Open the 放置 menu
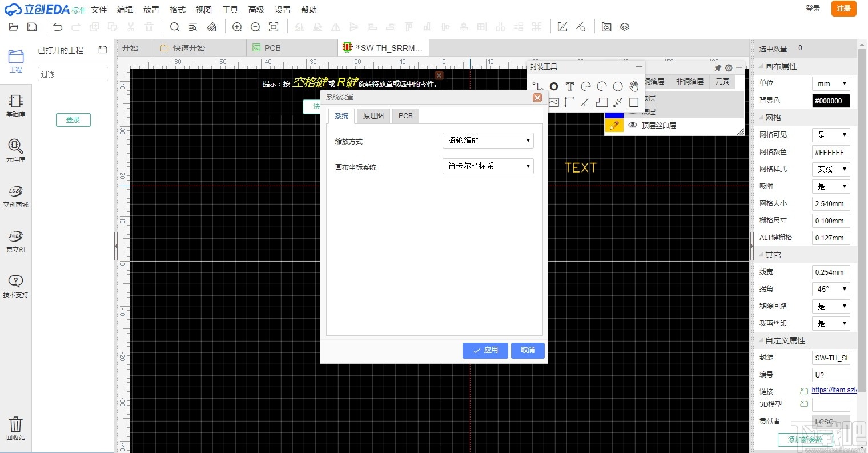868x453 pixels. [151, 10]
